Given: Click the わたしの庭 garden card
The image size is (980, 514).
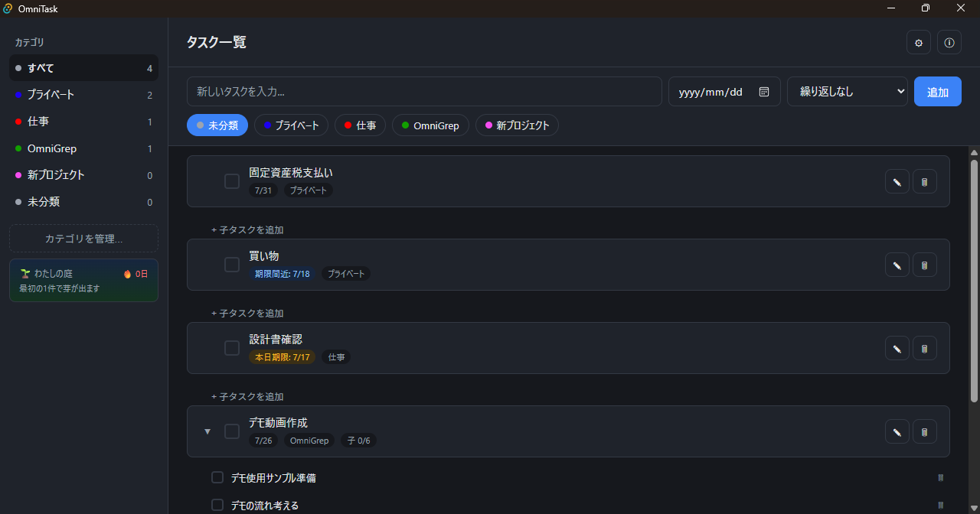Looking at the screenshot, I should [x=83, y=281].
